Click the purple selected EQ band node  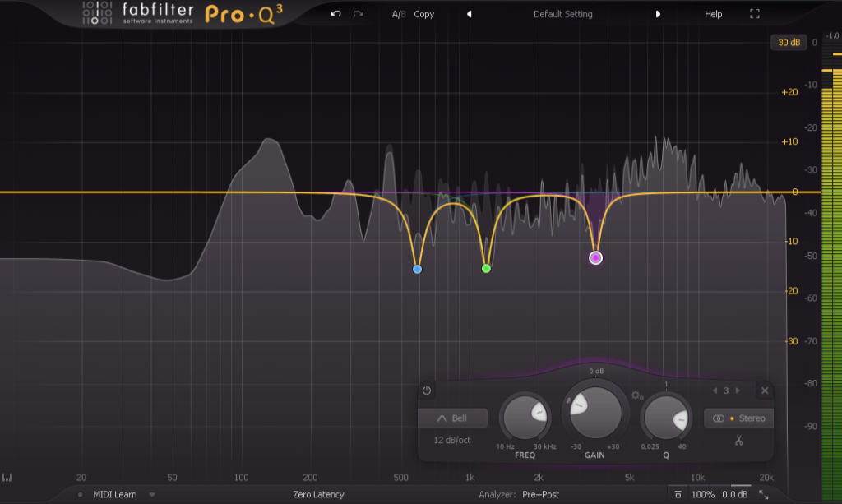pyautogui.click(x=595, y=258)
